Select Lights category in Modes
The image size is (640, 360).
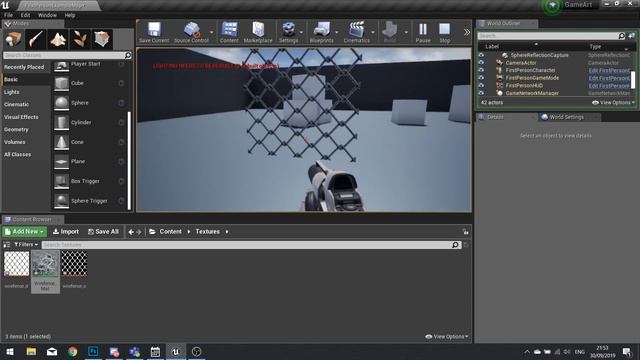[12, 92]
